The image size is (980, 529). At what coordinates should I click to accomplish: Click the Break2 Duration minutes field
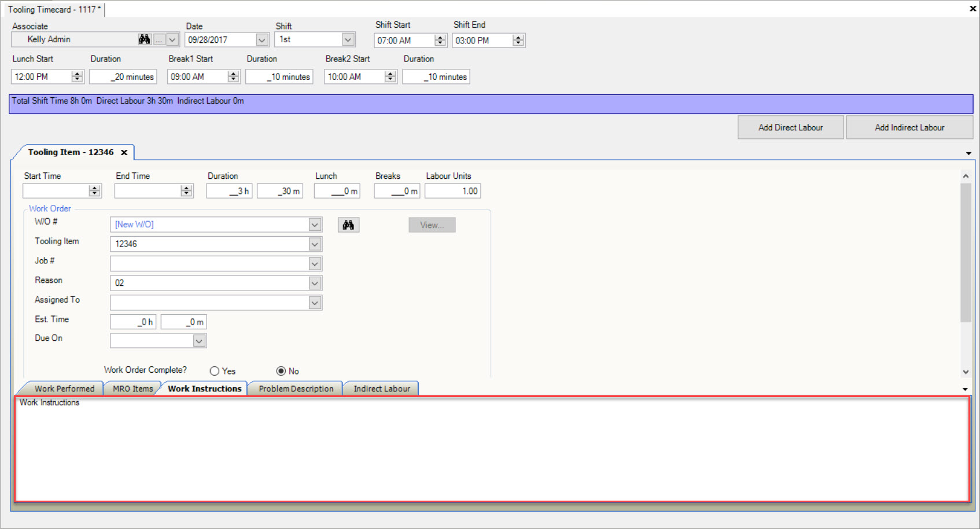click(436, 76)
